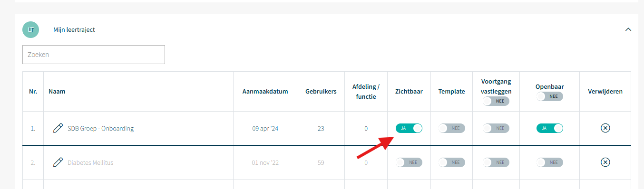Enable Zichtbaar for Diabetes Mellitus
This screenshot has width=644, height=189.
[409, 162]
